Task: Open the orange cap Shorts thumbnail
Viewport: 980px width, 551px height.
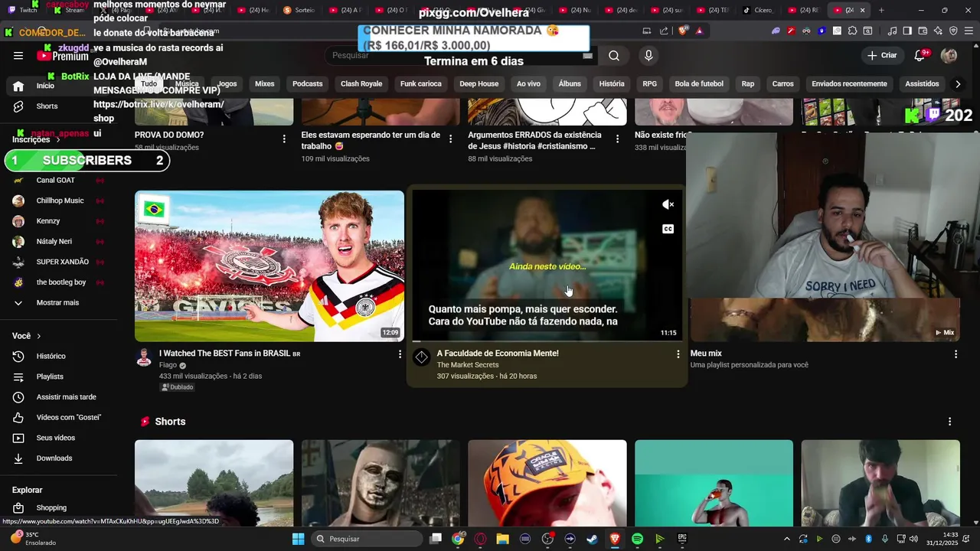Action: click(547, 482)
